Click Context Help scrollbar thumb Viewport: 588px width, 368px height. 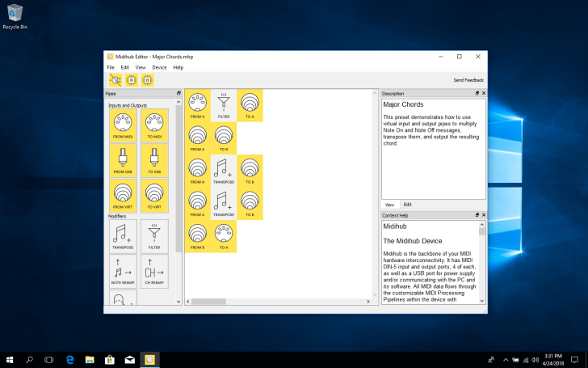tap(482, 231)
